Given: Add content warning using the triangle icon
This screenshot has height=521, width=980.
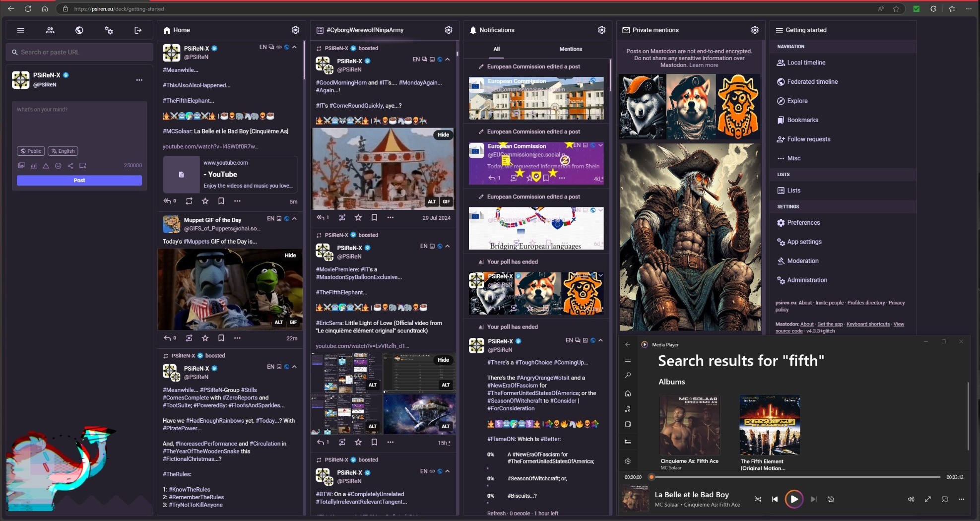Looking at the screenshot, I should tap(46, 166).
